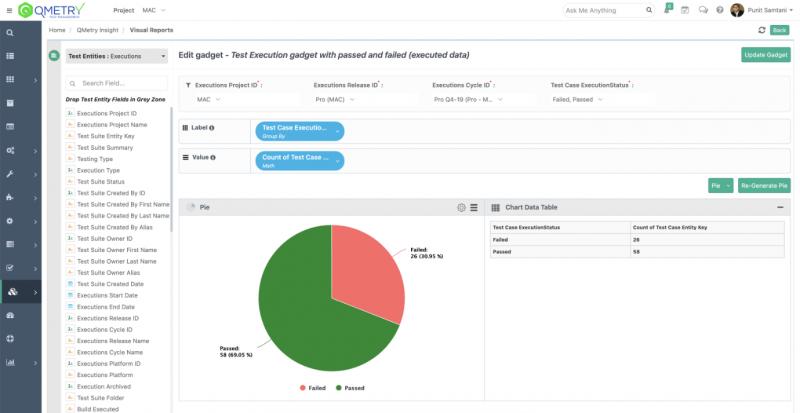Screen dimensions: 800x413
Task: Open the chat bubbles icon in header
Action: coord(703,10)
